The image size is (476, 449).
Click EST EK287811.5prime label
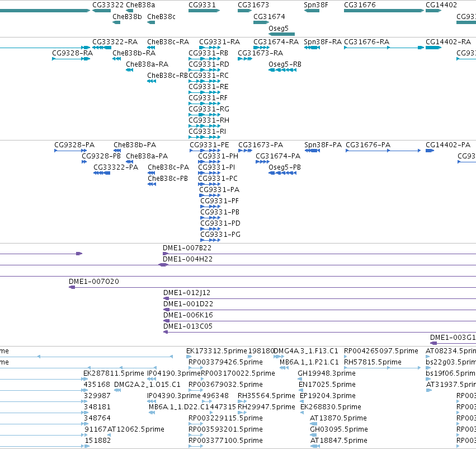pyautogui.click(x=114, y=373)
